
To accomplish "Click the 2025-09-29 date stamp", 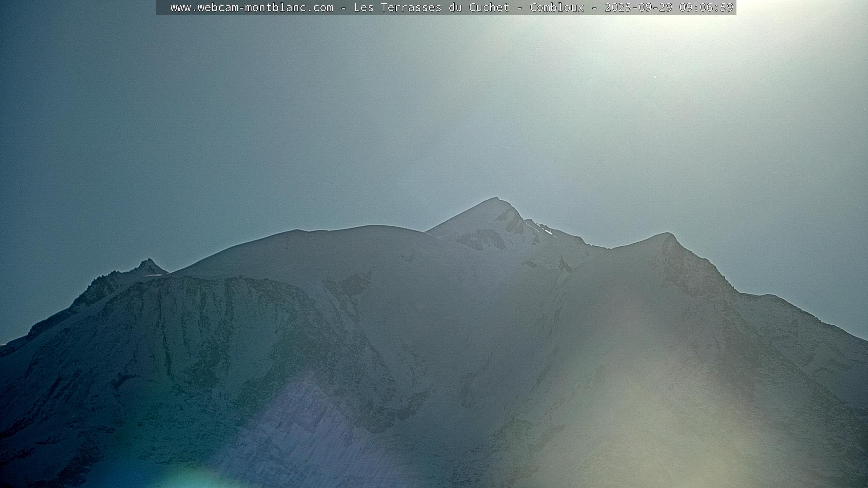I will [638, 7].
